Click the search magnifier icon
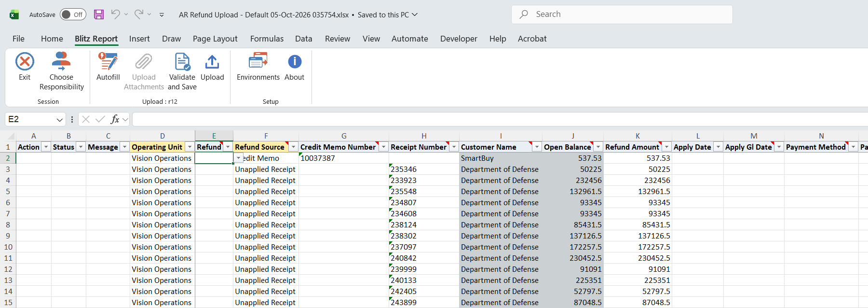The image size is (868, 308). click(x=524, y=14)
